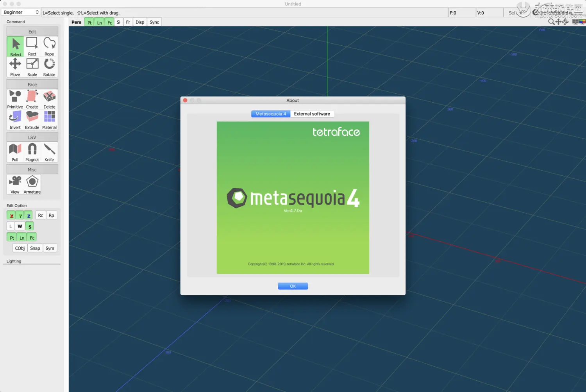
Task: Toggle S screen coordinate mode
Action: pos(30,226)
